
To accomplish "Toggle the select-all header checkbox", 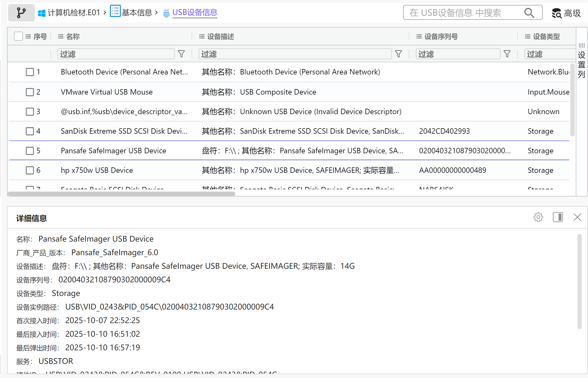I will point(18,36).
